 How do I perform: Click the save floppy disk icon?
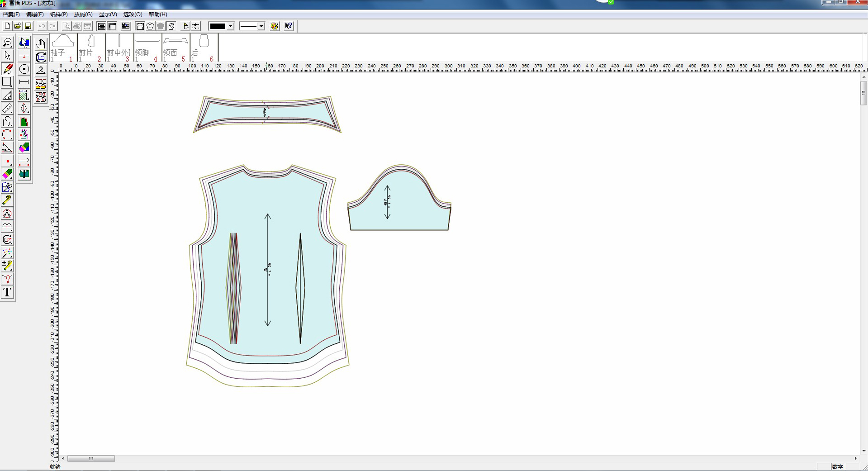[x=28, y=26]
